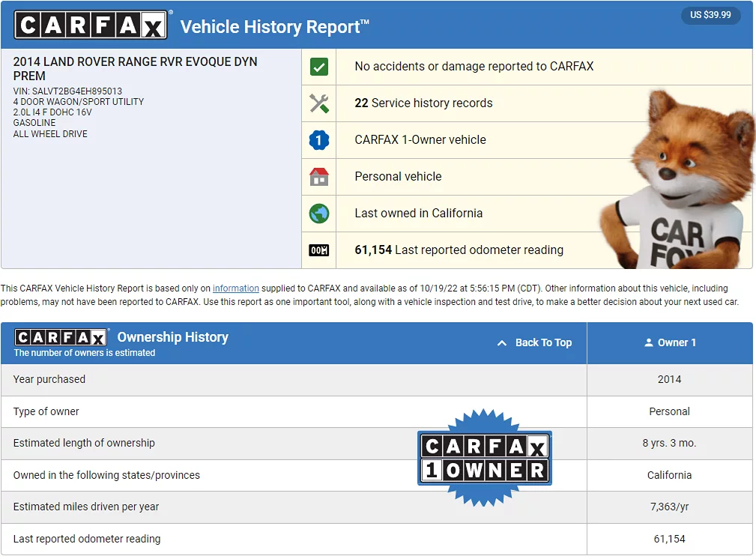Click the Back To Top chevron arrow
Screen dimensions: 756x556
coord(502,342)
